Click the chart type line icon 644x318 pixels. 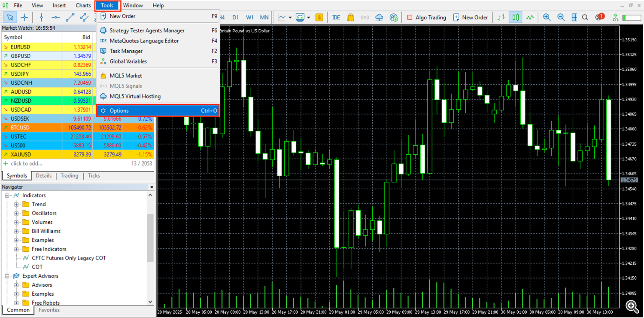point(282,18)
